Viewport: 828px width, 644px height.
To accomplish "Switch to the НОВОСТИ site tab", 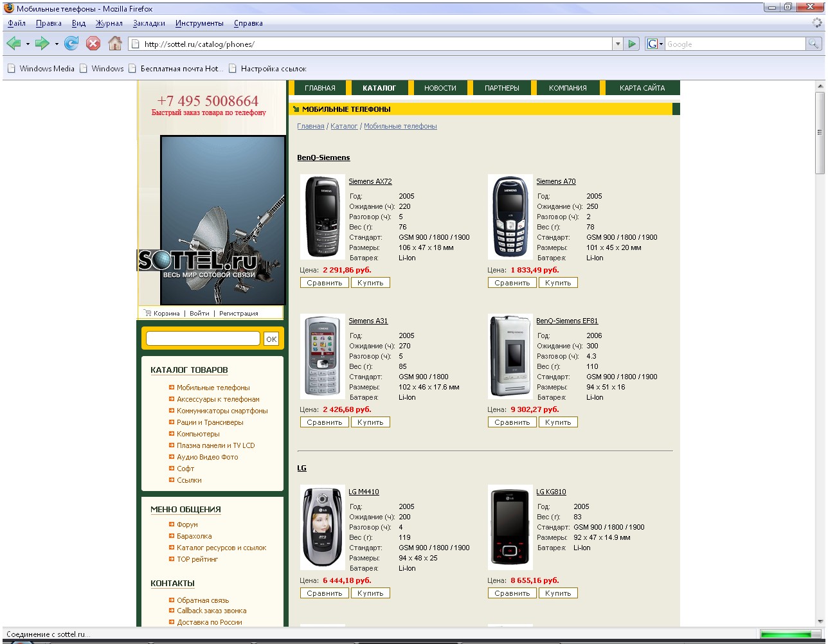I will tap(440, 88).
